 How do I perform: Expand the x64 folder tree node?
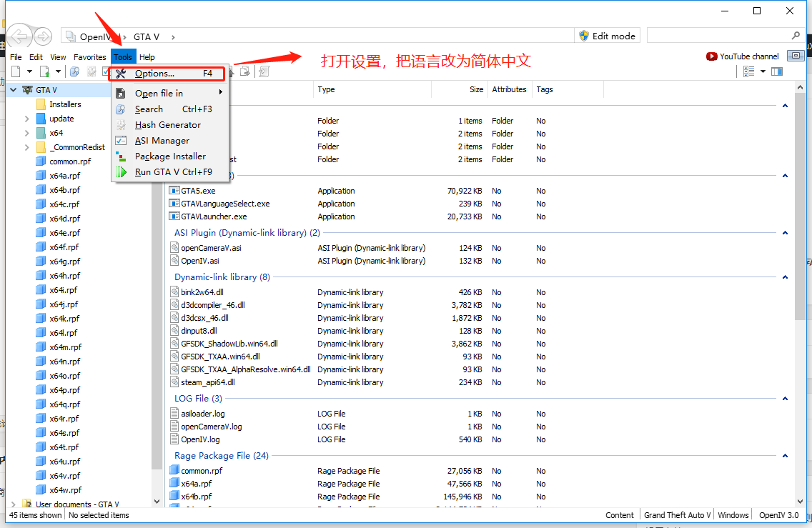(x=27, y=133)
